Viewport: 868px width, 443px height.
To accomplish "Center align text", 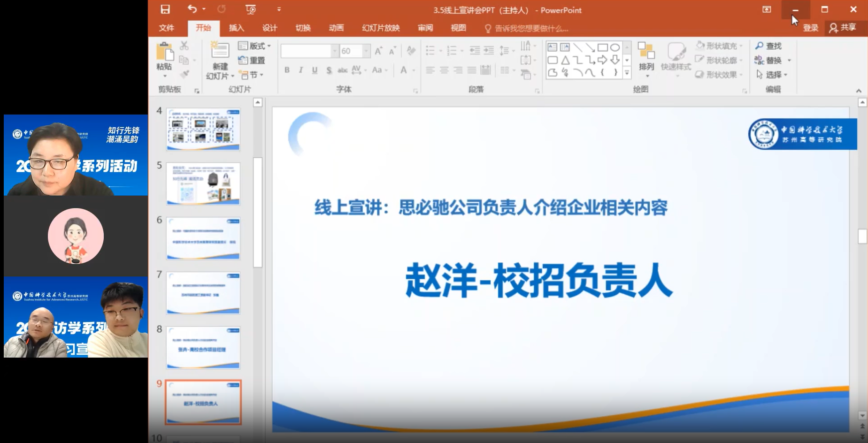I will [x=444, y=70].
